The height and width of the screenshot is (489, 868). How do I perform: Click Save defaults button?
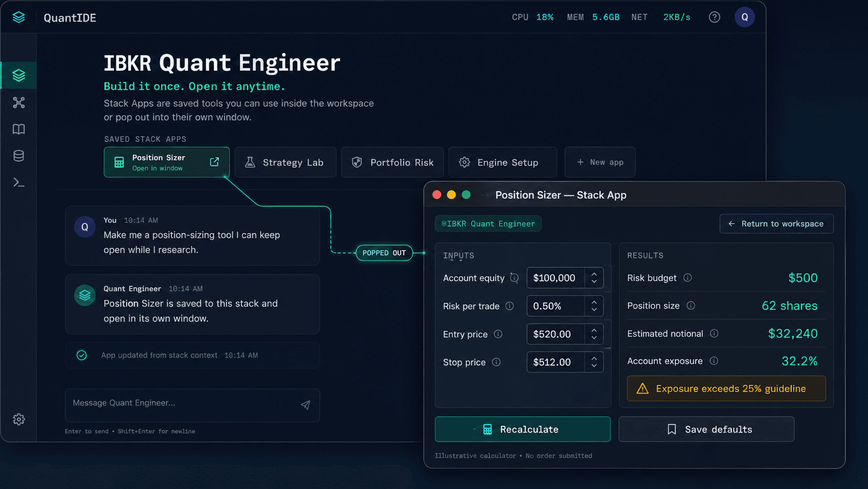coord(707,429)
